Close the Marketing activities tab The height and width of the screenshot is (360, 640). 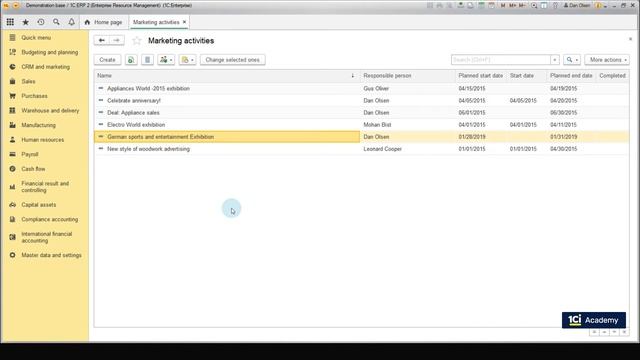click(184, 22)
